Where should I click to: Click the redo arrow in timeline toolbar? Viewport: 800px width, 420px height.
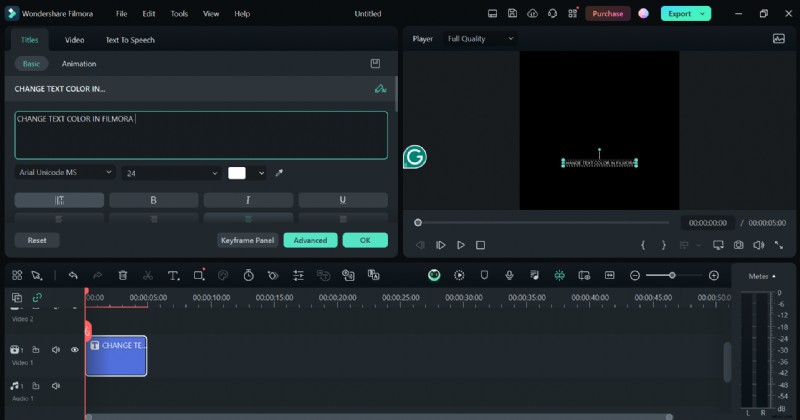click(97, 276)
